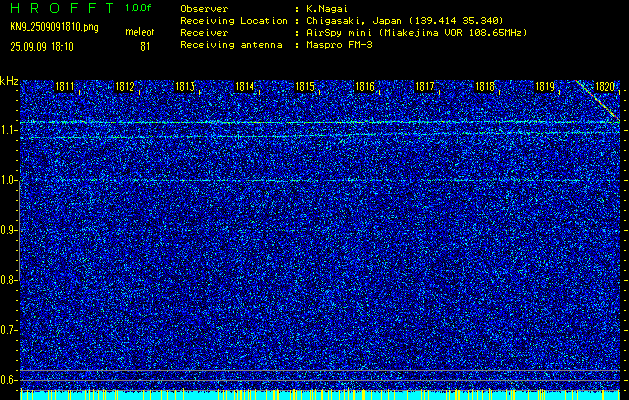
Task: Click the cyan signal intensity bar at bottom
Action: (320, 395)
